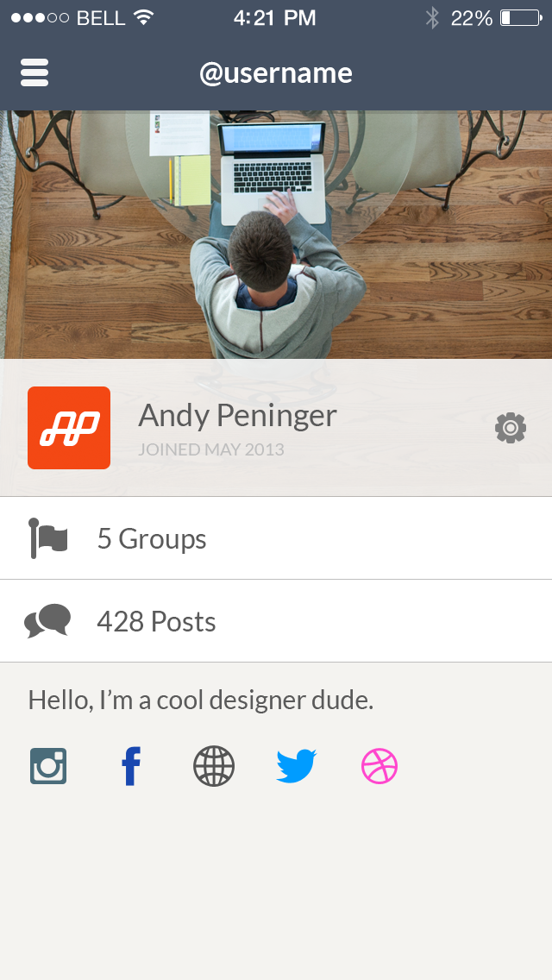Open the Dribbble profile link

click(x=379, y=766)
